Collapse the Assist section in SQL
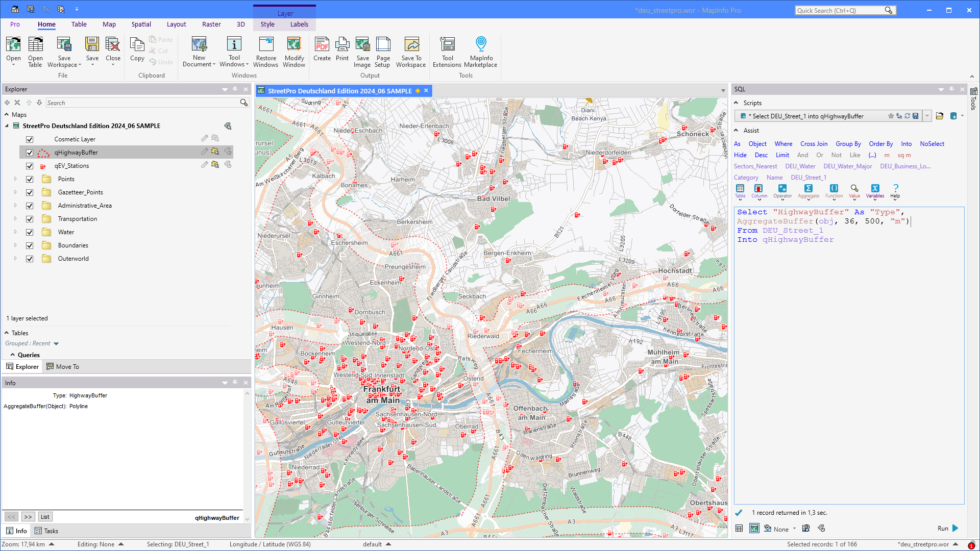 click(736, 131)
